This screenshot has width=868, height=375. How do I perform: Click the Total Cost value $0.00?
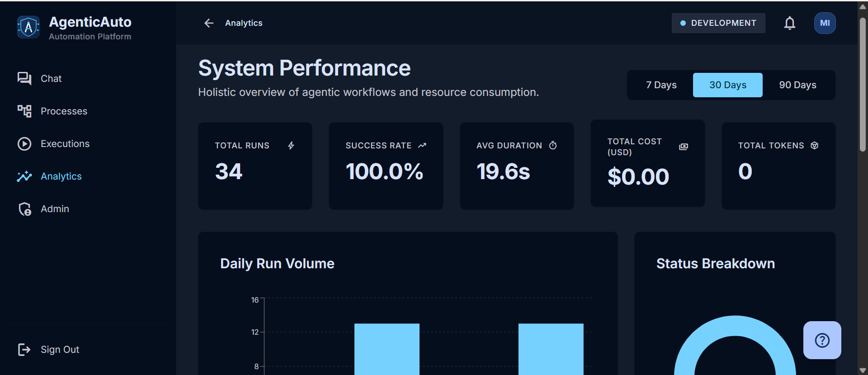[x=638, y=176]
